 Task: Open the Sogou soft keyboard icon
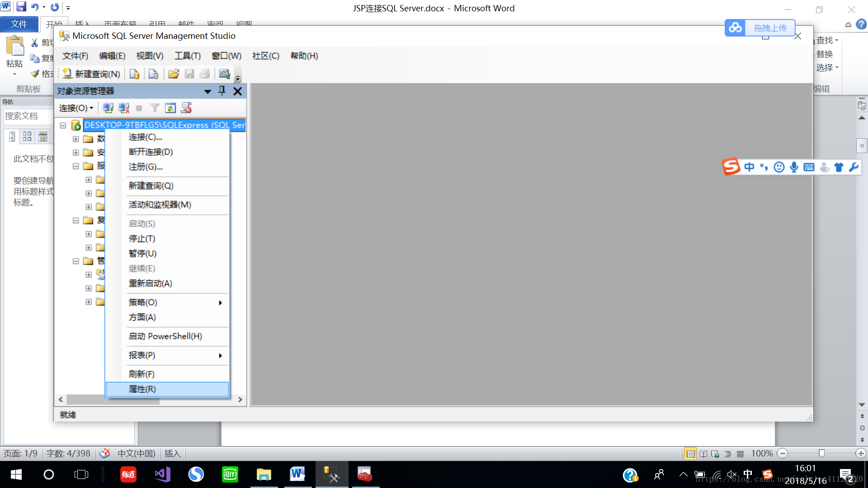tap(809, 167)
